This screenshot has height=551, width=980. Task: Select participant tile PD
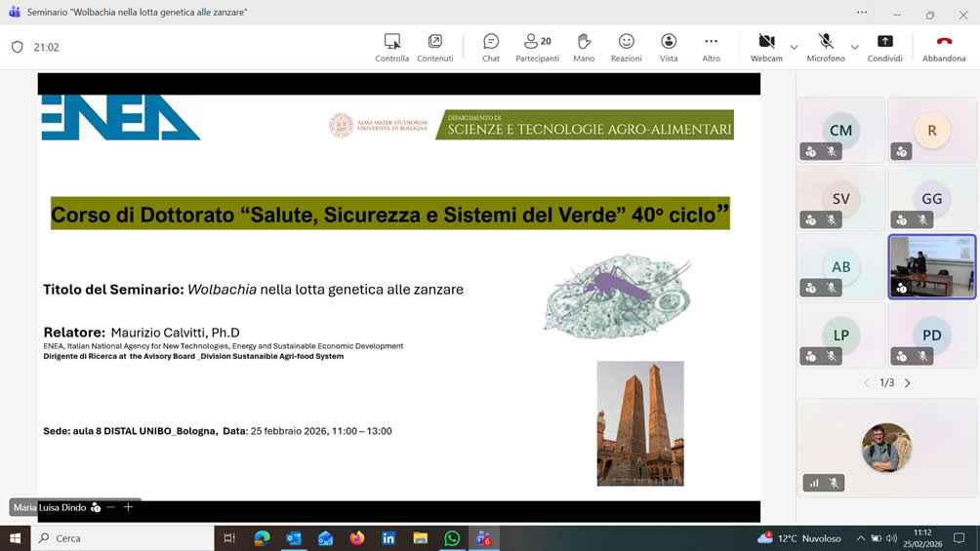(932, 335)
